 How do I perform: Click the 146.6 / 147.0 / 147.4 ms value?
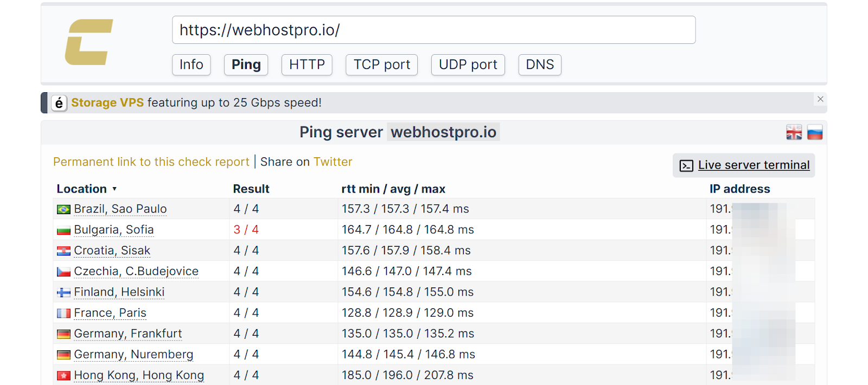click(407, 271)
